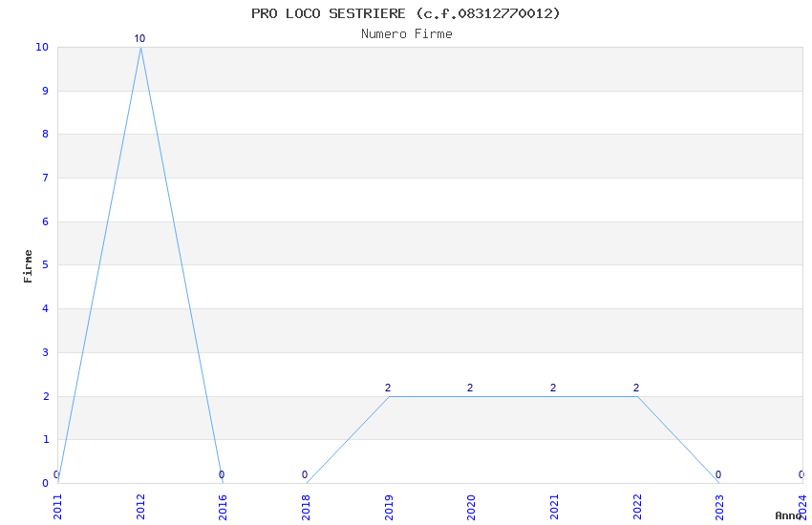Viewport: 812px width, 525px height.
Task: Click the value label 2 above 2020
Action: tap(470, 388)
